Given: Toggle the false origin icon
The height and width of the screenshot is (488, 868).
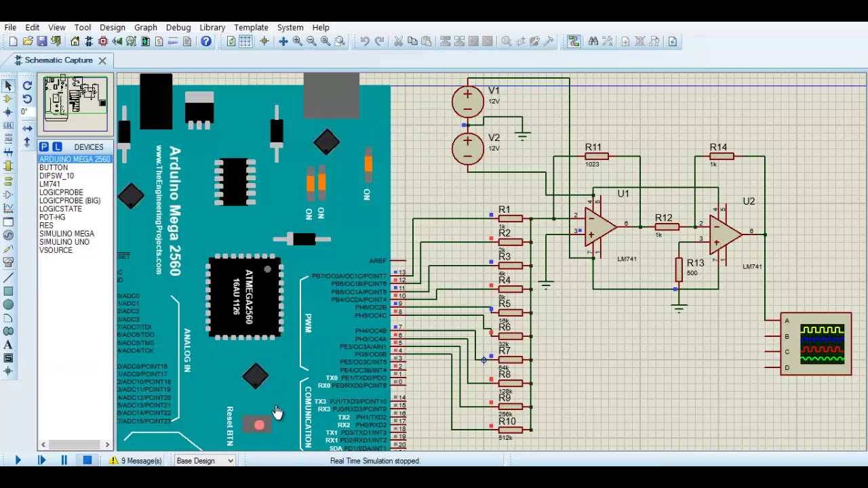Looking at the screenshot, I should 264,41.
